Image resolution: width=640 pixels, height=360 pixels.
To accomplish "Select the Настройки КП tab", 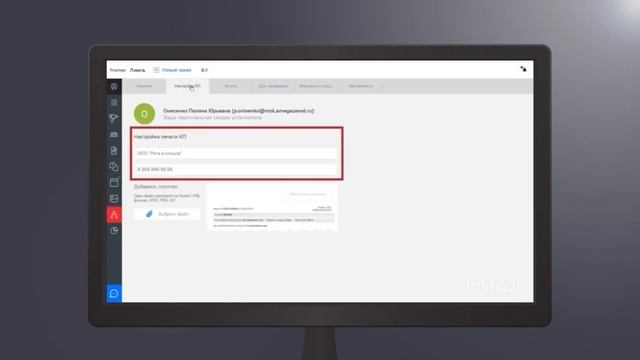I will [187, 86].
